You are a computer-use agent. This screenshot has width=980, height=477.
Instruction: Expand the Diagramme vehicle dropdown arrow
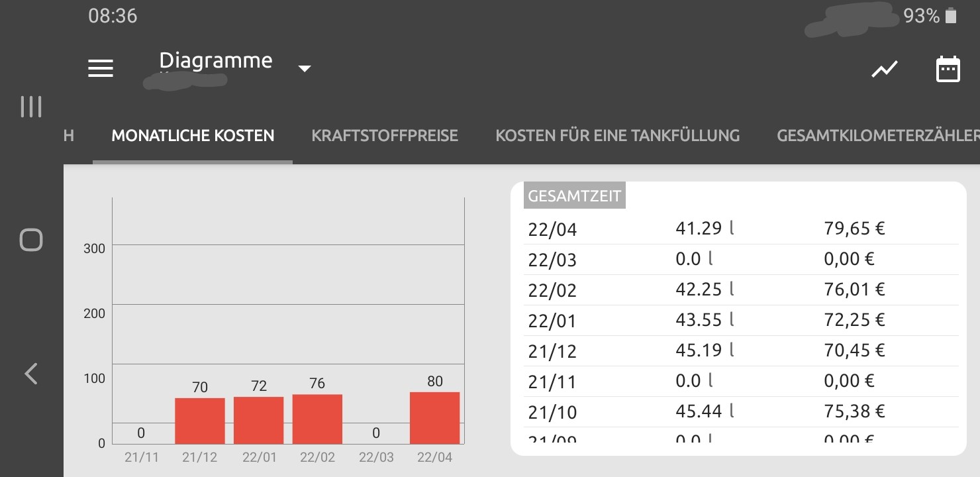click(305, 68)
